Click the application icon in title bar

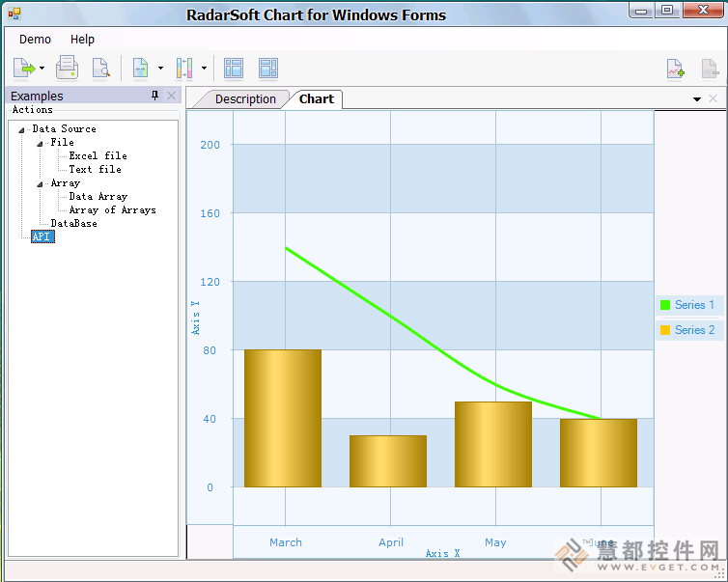[x=14, y=14]
